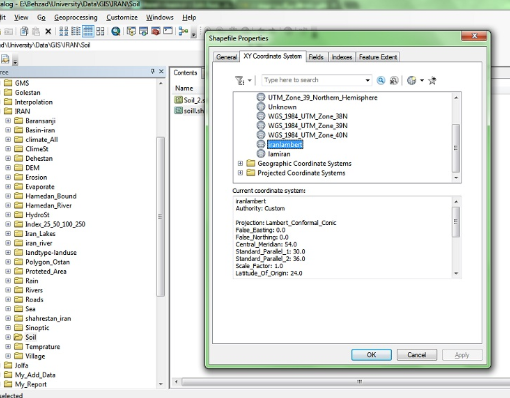Open the red ArcToolbox window

coord(156,31)
